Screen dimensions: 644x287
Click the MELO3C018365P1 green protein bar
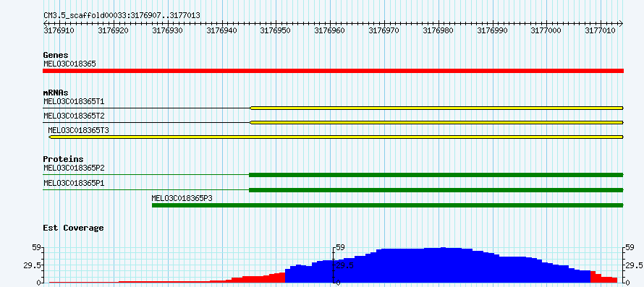coord(436,190)
